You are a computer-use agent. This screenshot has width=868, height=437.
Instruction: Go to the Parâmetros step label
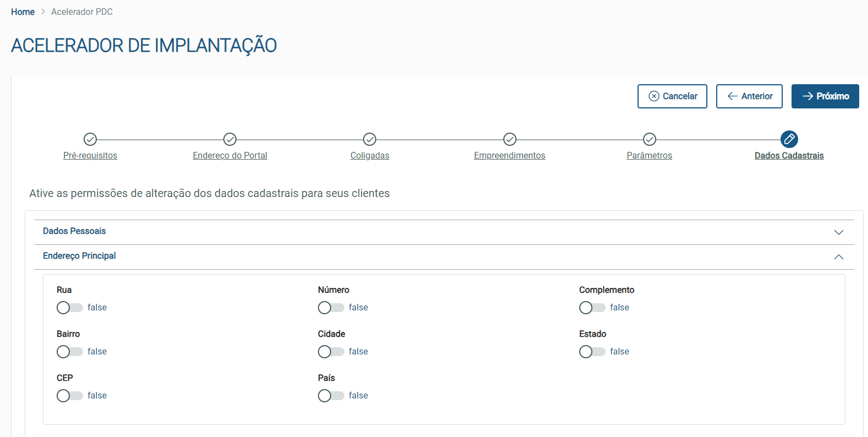click(x=650, y=156)
